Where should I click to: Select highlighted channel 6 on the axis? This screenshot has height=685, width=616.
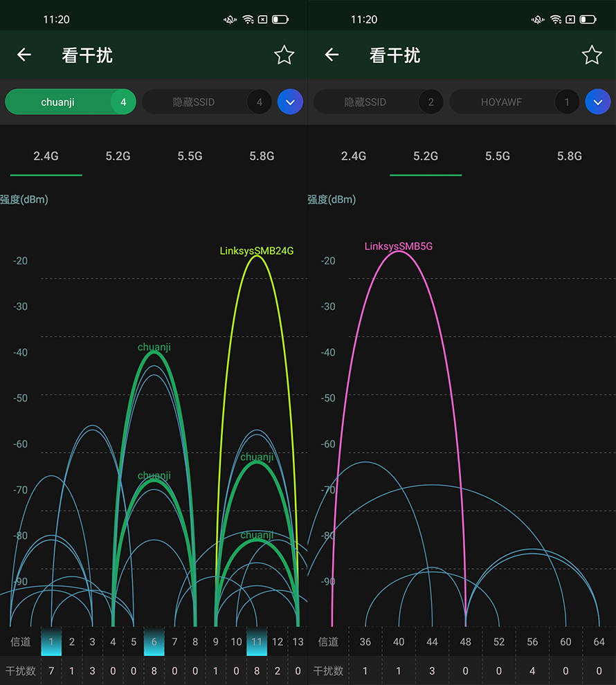pyautogui.click(x=154, y=642)
